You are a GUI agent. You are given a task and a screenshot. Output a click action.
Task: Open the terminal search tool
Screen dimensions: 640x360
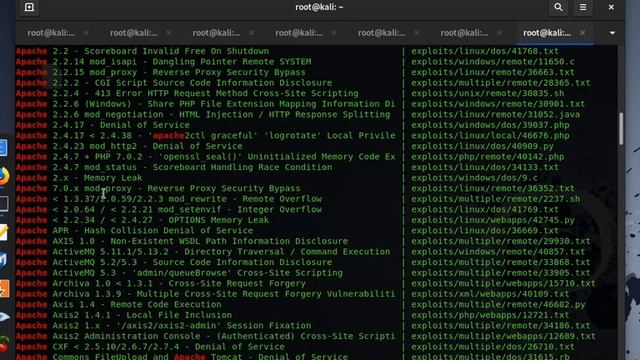click(558, 7)
